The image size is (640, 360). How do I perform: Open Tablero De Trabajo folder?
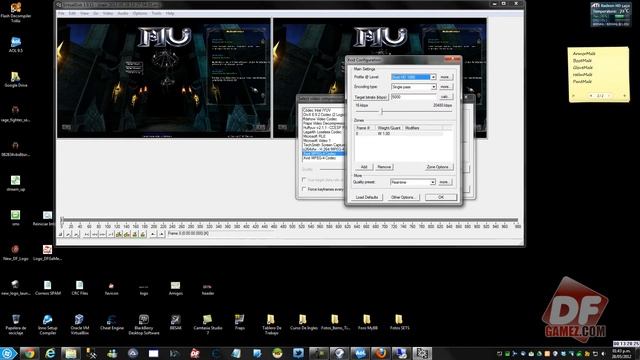tap(271, 324)
